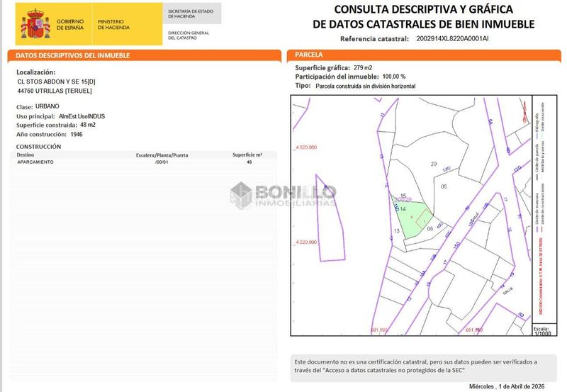Viewport: 567px width, 392px height.
Task: Click the built surface value '48 m2'
Action: tap(88, 125)
